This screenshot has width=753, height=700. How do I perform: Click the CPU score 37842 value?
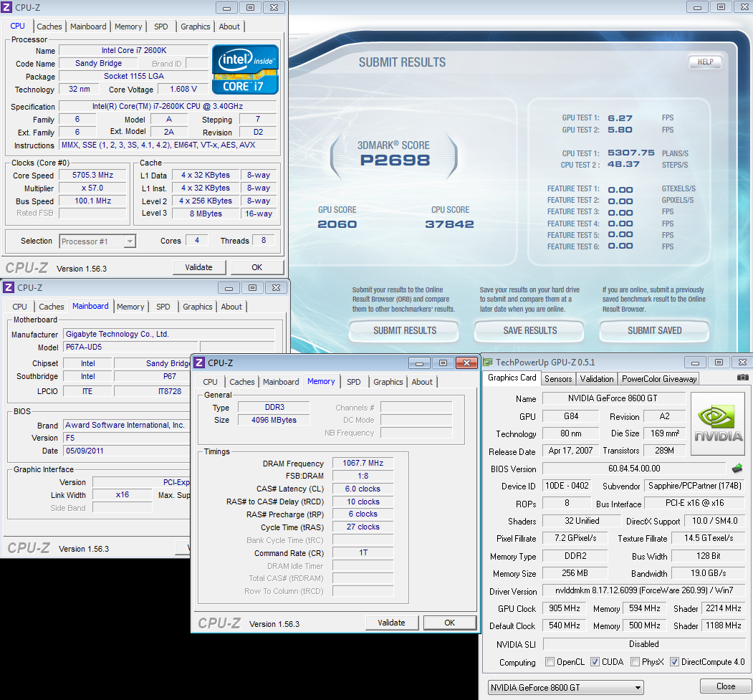point(449,224)
